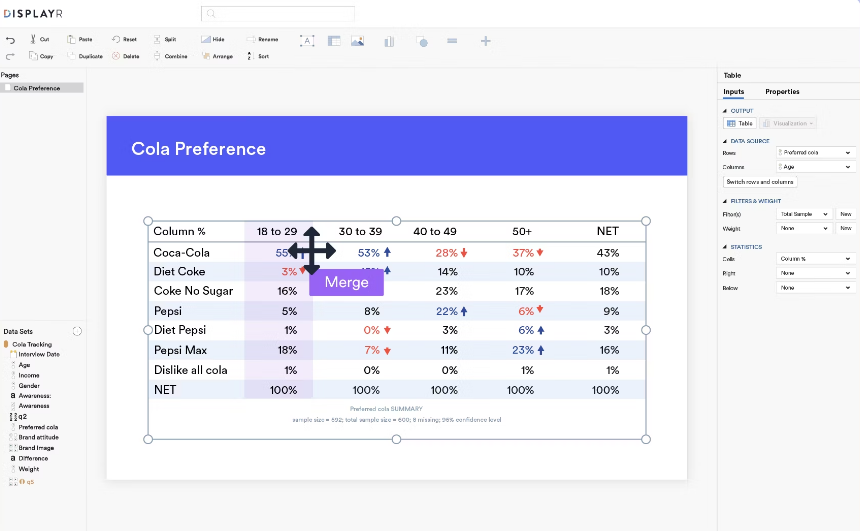Insert a table using the table icon
Image resolution: width=860 pixels, height=531 pixels.
coord(334,41)
